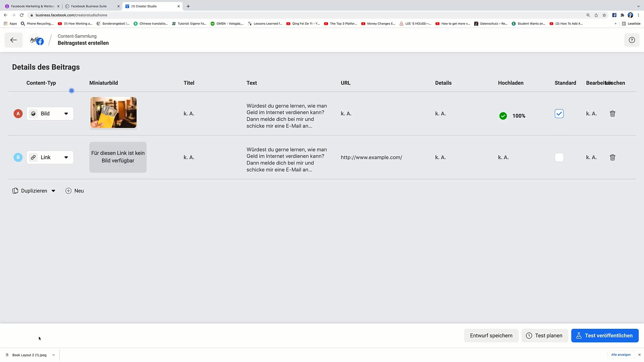The height and width of the screenshot is (362, 644).
Task: Click Test planen button
Action: 544,336
